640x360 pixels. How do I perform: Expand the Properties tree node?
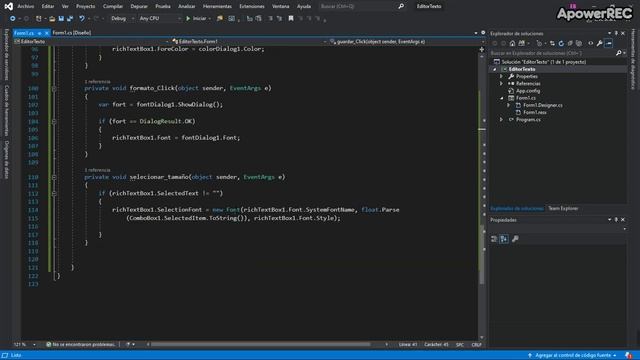(502, 76)
